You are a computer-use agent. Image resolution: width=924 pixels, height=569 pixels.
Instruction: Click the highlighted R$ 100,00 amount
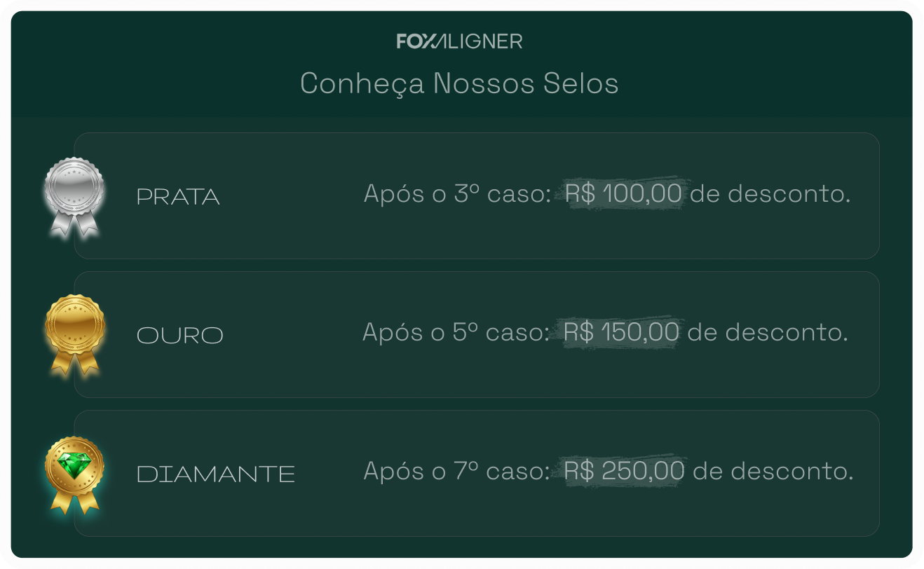[623, 193]
